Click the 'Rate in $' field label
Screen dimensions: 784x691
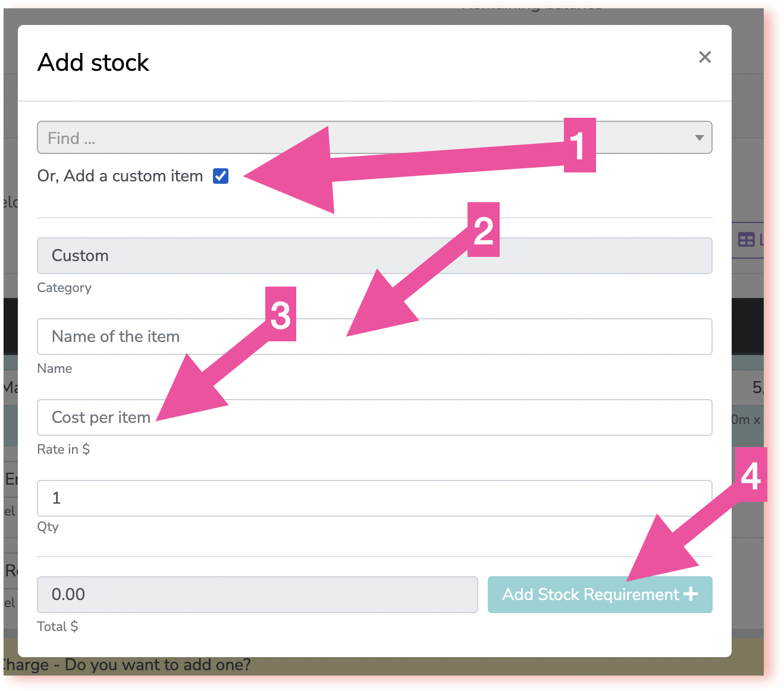[x=63, y=449]
